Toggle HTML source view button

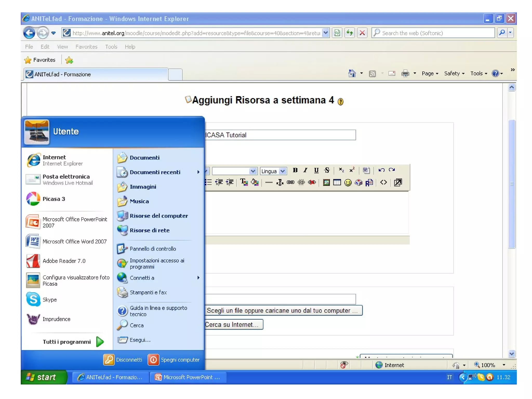(383, 182)
